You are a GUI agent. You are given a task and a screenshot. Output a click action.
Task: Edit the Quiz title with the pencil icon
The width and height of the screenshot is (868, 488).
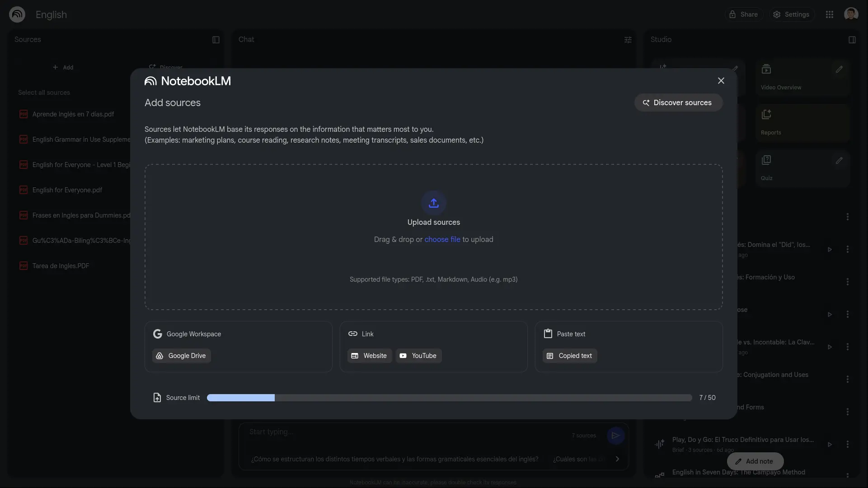[x=840, y=160]
